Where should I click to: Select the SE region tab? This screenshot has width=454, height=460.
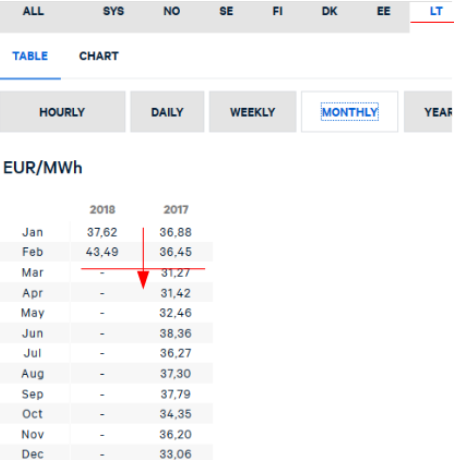pyautogui.click(x=226, y=11)
